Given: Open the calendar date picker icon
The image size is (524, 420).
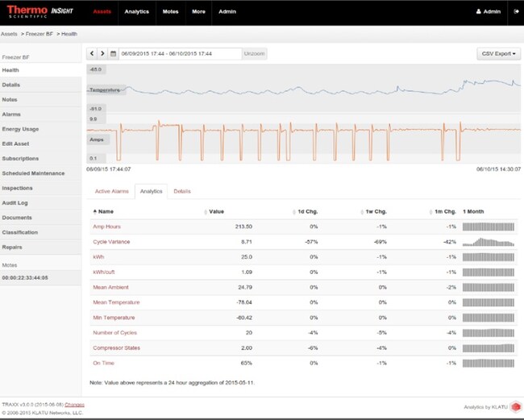Looking at the screenshot, I should [114, 53].
